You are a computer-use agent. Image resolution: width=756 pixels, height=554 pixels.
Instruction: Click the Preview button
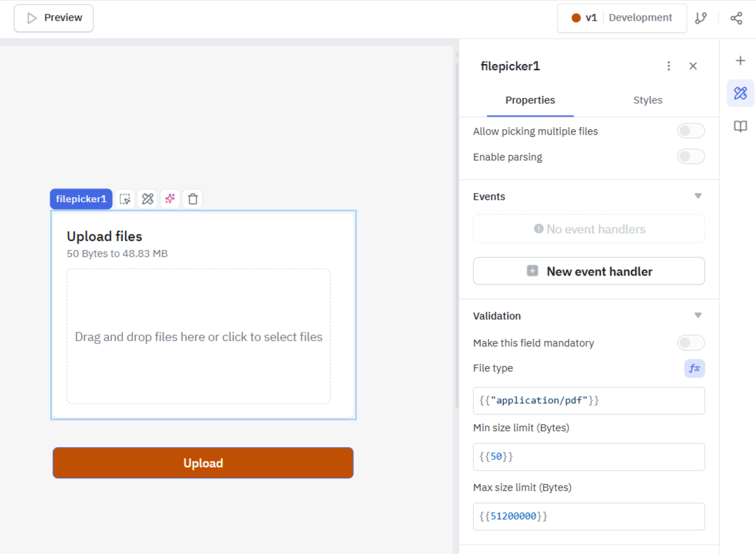[54, 18]
